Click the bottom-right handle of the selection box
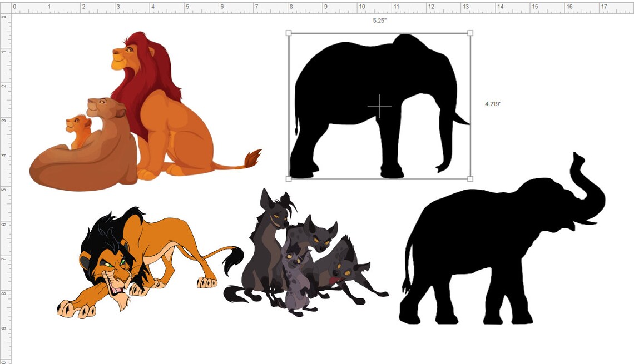 [470, 179]
